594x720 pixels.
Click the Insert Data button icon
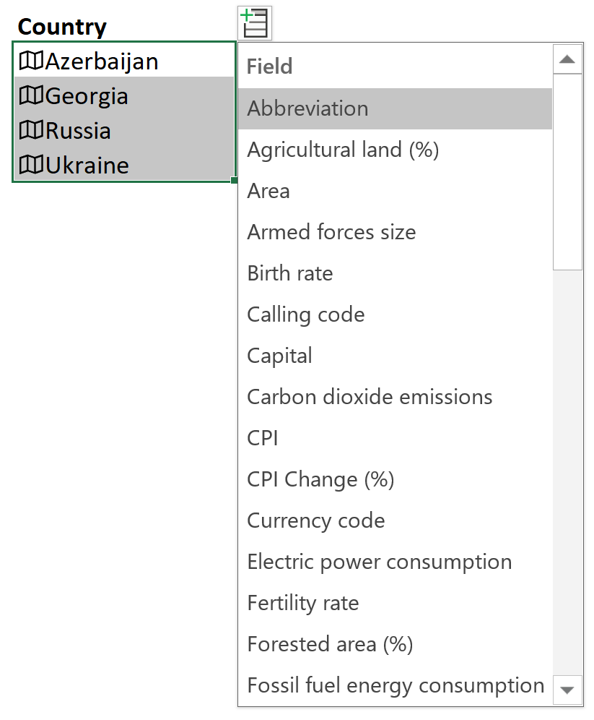coord(255,23)
